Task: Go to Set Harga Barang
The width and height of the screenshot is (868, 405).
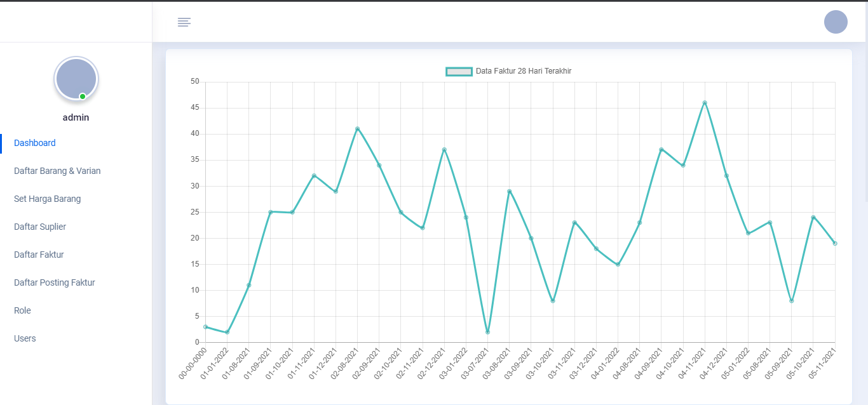Action: 48,199
